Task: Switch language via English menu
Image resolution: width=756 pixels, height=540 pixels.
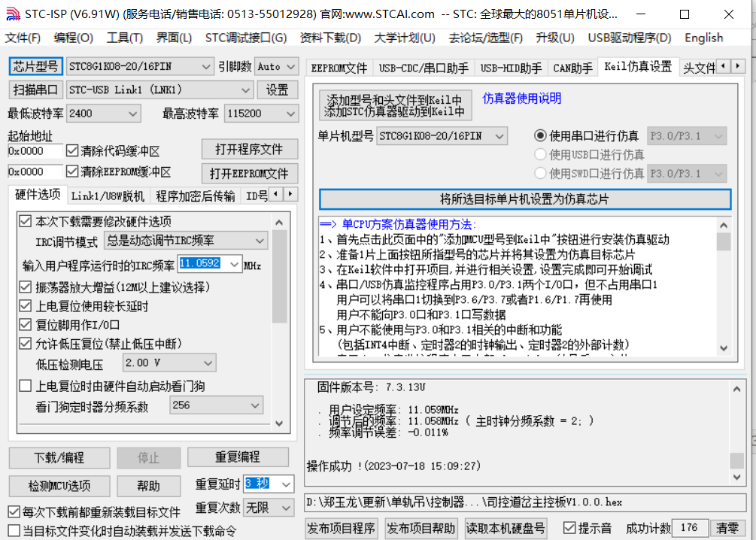Action: [x=703, y=38]
